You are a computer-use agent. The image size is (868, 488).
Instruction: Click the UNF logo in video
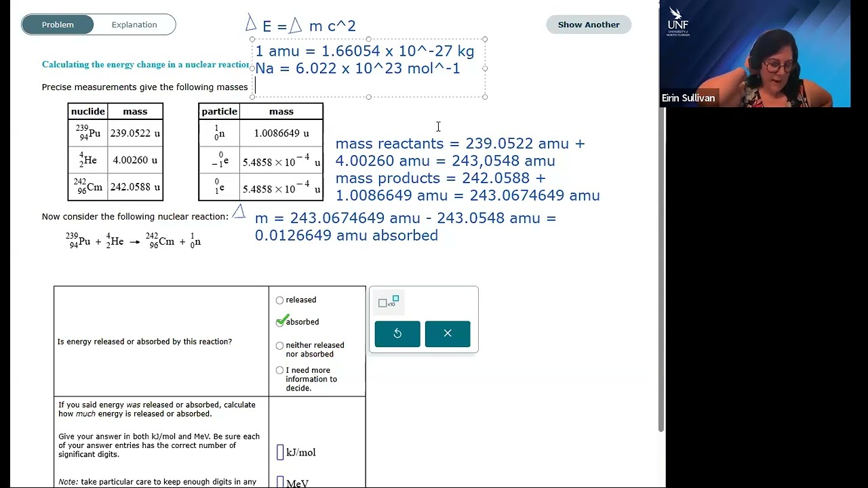click(x=678, y=21)
